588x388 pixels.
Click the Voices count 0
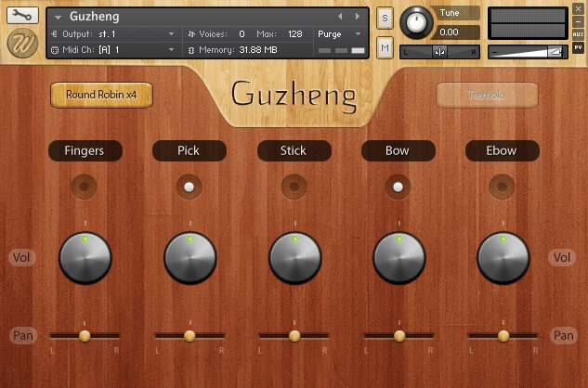click(x=242, y=34)
